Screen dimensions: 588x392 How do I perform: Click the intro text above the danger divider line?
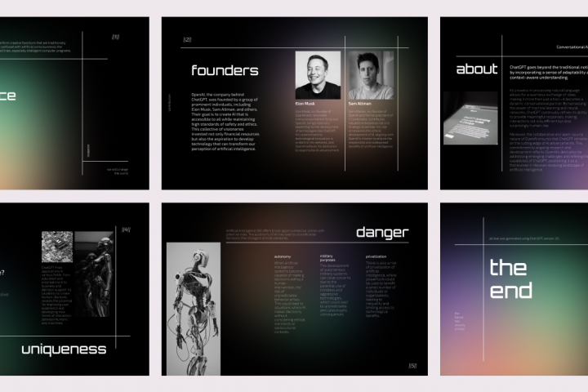click(x=275, y=234)
